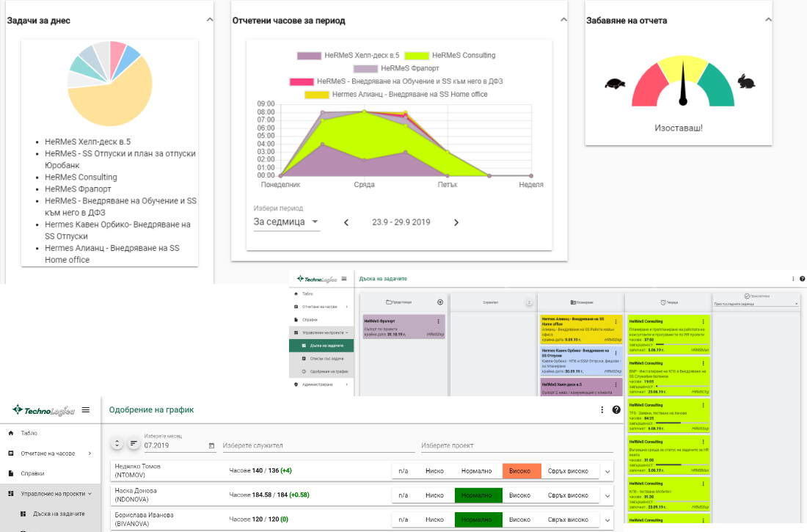Image resolution: width=807 pixels, height=532 pixels.
Task: Click the round button in Служител column
Action: [529, 302]
